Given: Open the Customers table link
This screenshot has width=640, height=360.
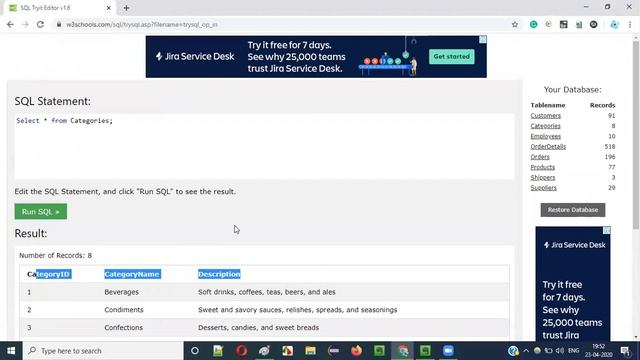Looking at the screenshot, I should pyautogui.click(x=545, y=116).
